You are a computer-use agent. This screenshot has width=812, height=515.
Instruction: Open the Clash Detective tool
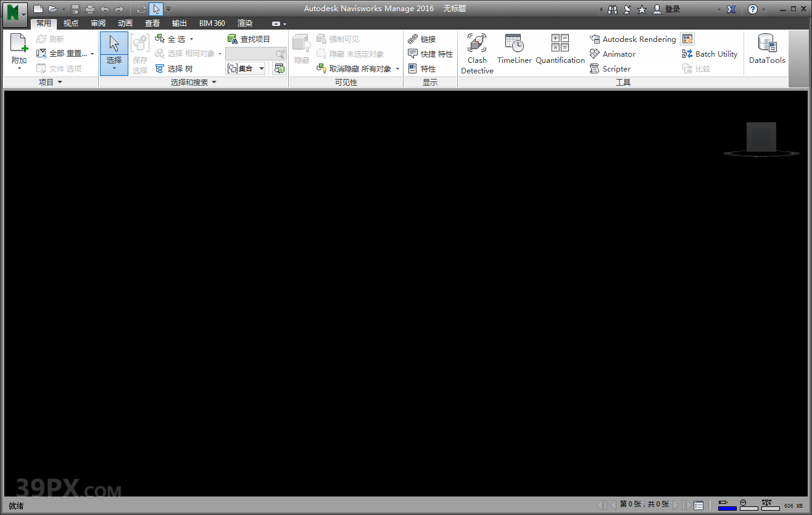(477, 53)
